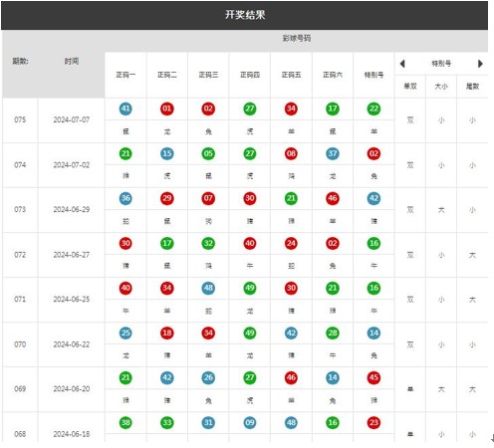Click the left arrow beside 特别号
This screenshot has width=494, height=448.
click(x=402, y=64)
